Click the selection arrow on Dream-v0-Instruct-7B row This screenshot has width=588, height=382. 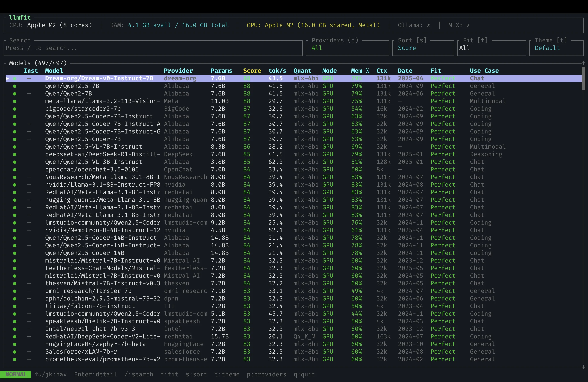(x=7, y=79)
